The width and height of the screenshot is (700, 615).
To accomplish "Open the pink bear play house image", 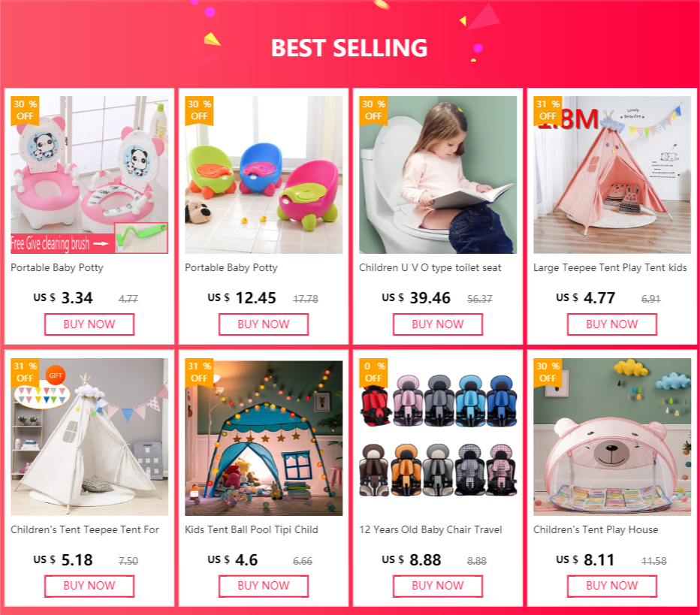I will click(611, 437).
